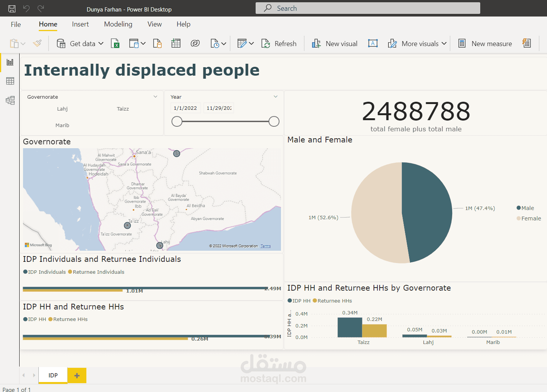Viewport: 547px width, 392px height.
Task: Open the Modeling ribbon tab
Action: [118, 24]
